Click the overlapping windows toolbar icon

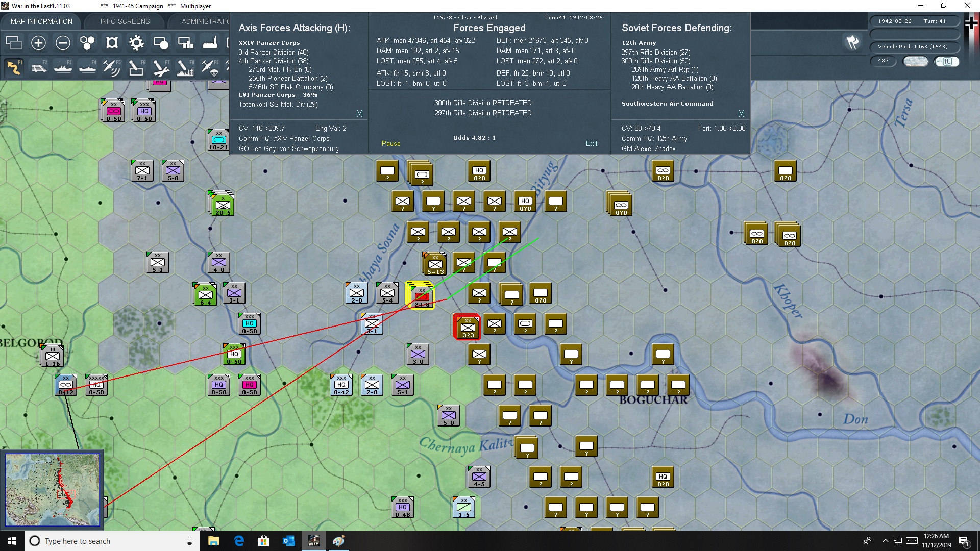tap(14, 43)
